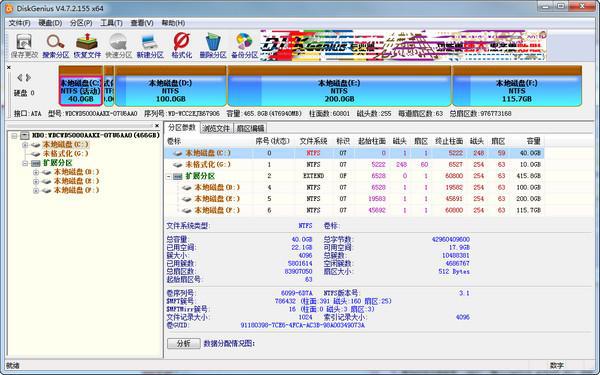Click the 卷标 column header
The image size is (600, 375).
tap(174, 141)
